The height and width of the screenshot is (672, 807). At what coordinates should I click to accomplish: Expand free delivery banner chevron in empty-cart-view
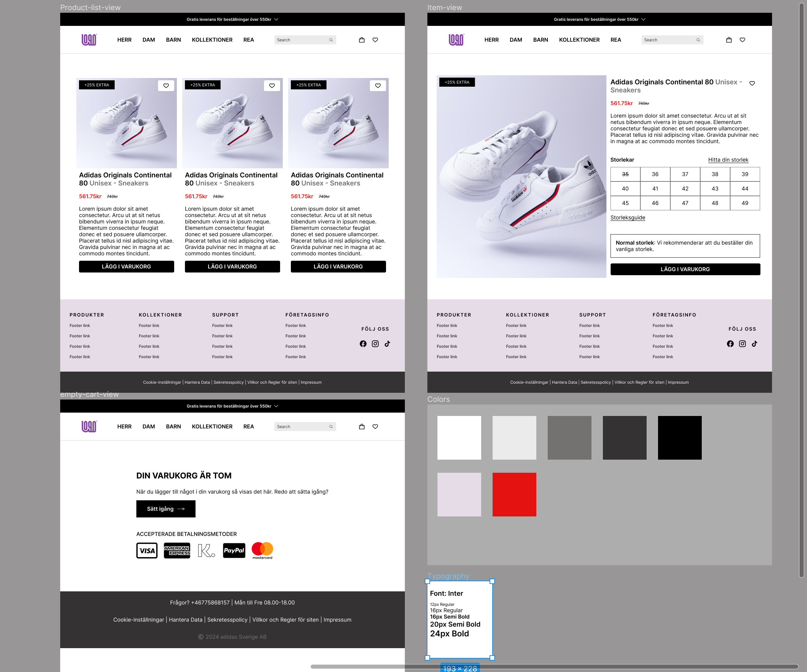point(276,406)
